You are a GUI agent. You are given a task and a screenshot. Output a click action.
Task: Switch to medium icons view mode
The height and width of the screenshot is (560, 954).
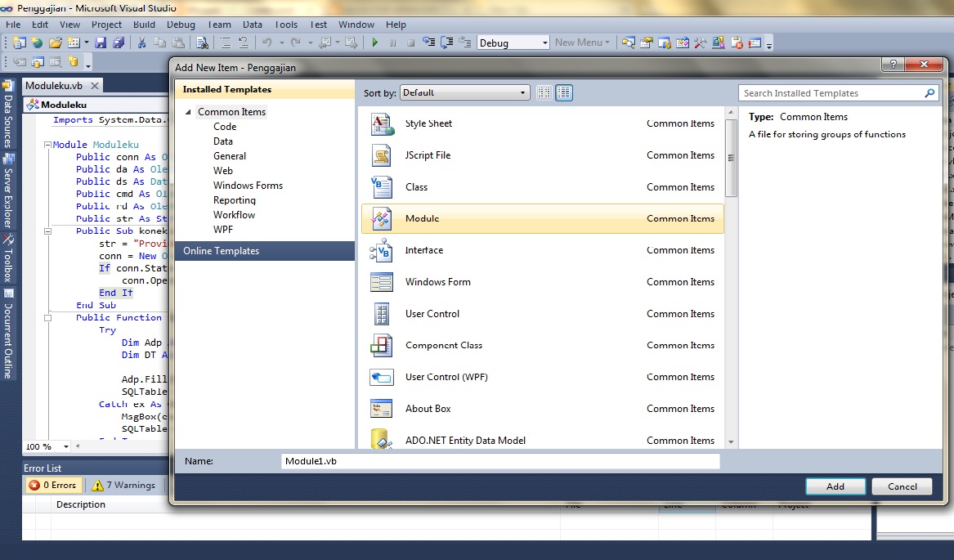tap(564, 92)
